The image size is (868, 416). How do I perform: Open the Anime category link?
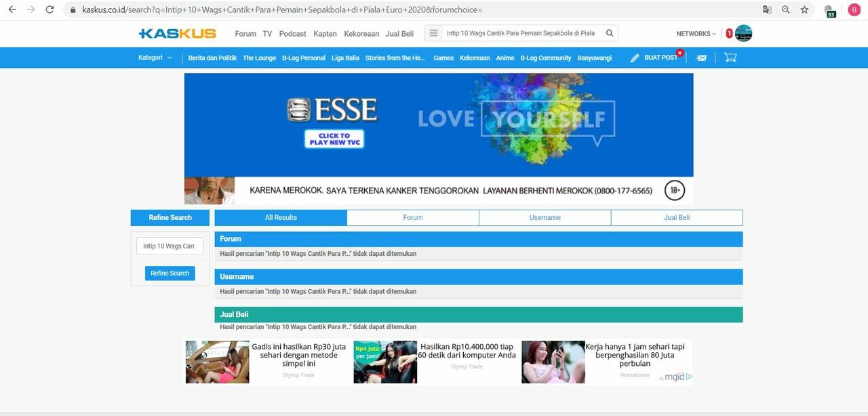point(505,58)
